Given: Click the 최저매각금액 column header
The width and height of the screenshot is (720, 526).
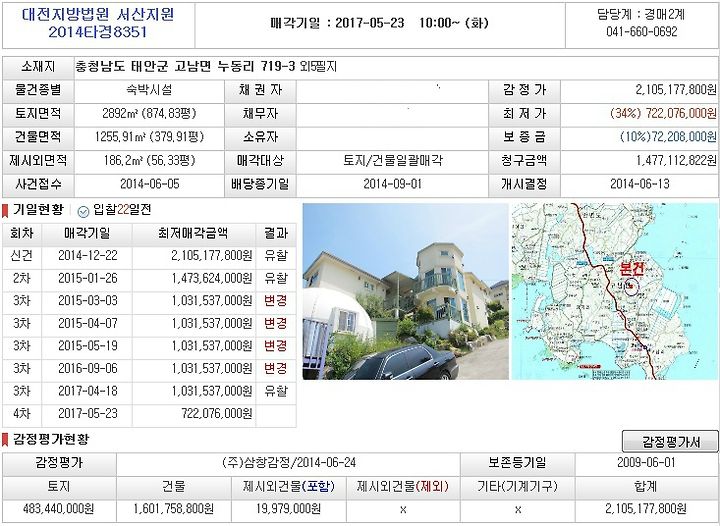Looking at the screenshot, I should pyautogui.click(x=193, y=233).
